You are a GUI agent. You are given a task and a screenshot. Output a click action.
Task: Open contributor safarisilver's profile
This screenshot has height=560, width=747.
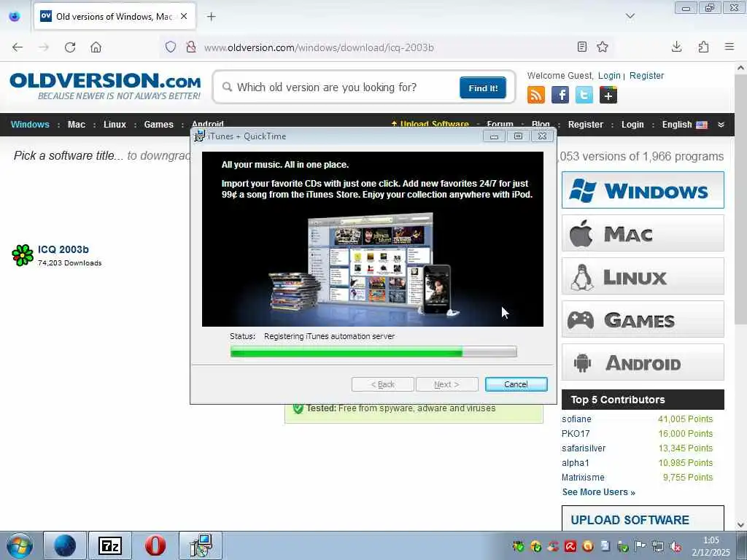[584, 448]
